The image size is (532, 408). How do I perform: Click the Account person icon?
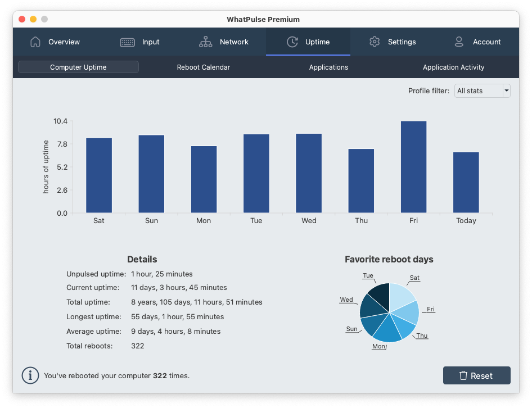459,42
